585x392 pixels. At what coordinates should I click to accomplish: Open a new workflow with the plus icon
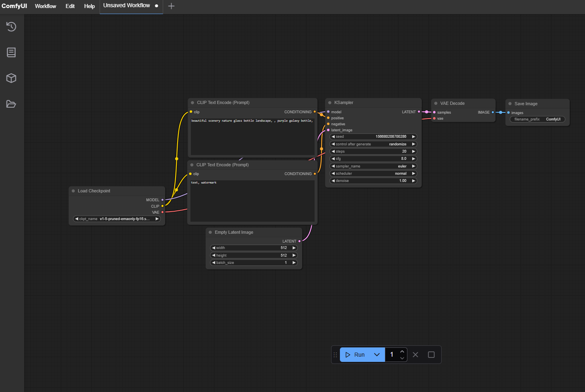[x=171, y=6]
